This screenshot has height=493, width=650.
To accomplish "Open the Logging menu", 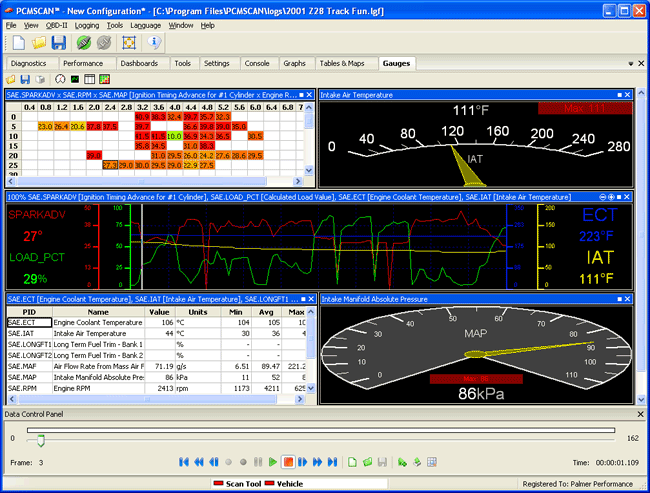I will [x=86, y=25].
